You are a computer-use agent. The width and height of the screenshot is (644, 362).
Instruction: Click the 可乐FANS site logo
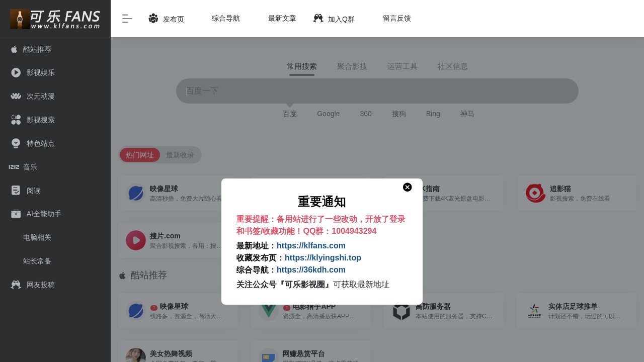click(x=55, y=19)
